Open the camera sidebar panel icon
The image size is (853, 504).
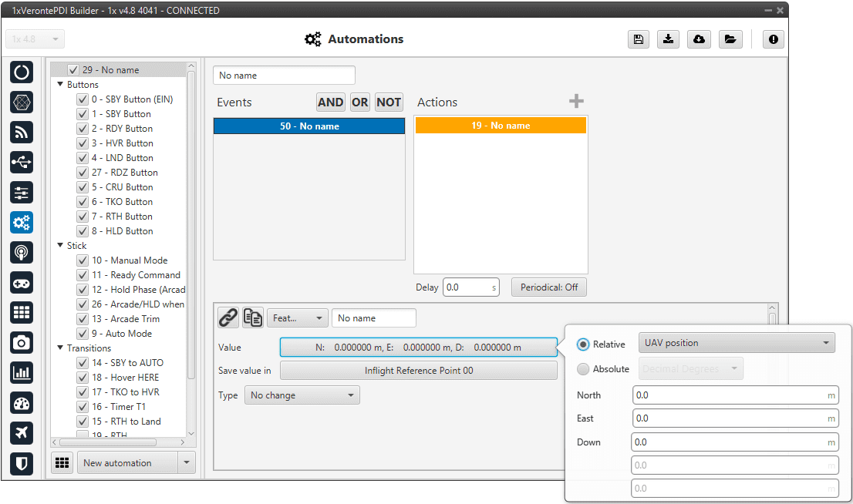click(x=22, y=343)
